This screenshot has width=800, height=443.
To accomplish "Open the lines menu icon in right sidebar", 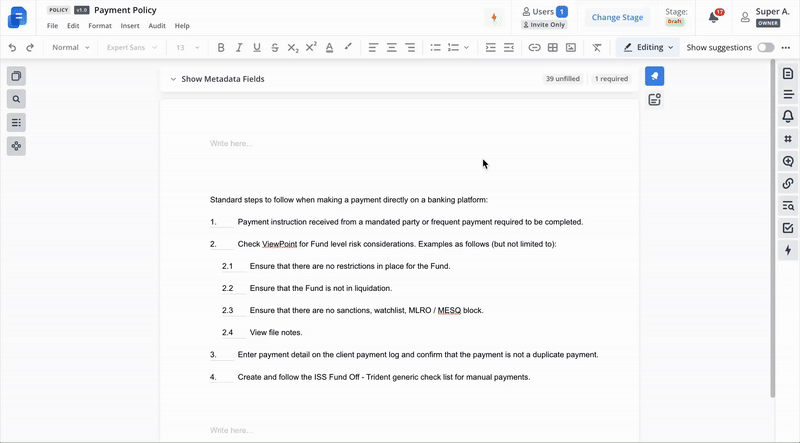I will click(788, 95).
